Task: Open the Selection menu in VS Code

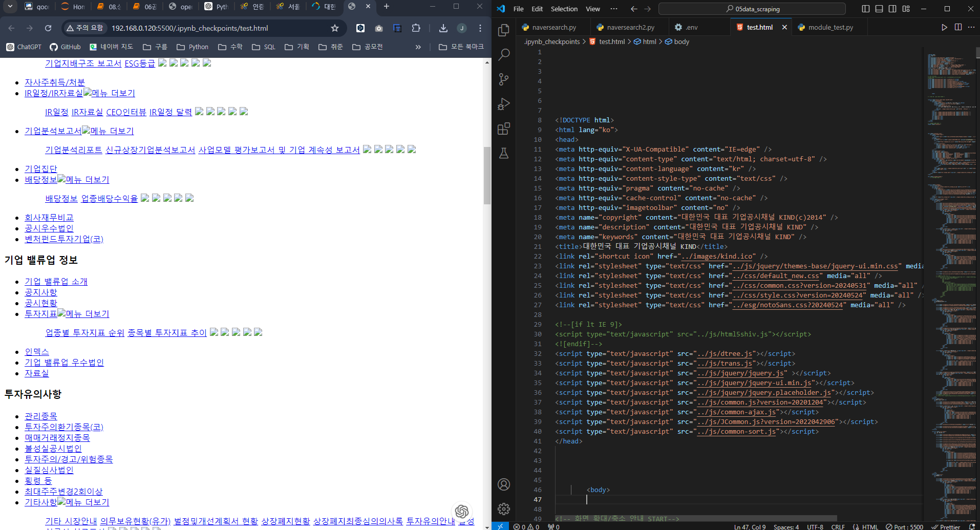Action: [564, 9]
